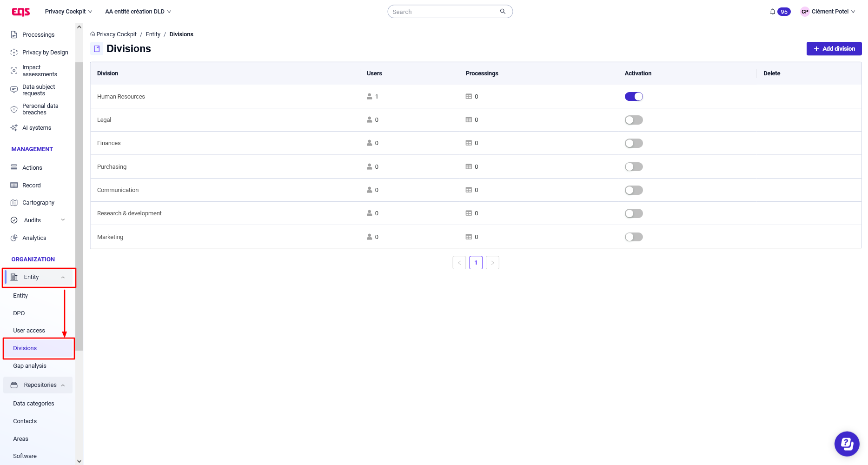This screenshot has width=868, height=465.
Task: Click the Privacy by Design icon
Action: [x=14, y=53]
